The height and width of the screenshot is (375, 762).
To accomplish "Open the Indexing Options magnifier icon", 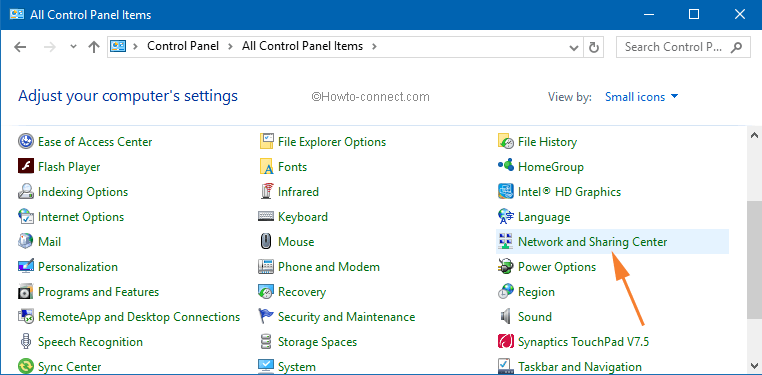I will [25, 192].
